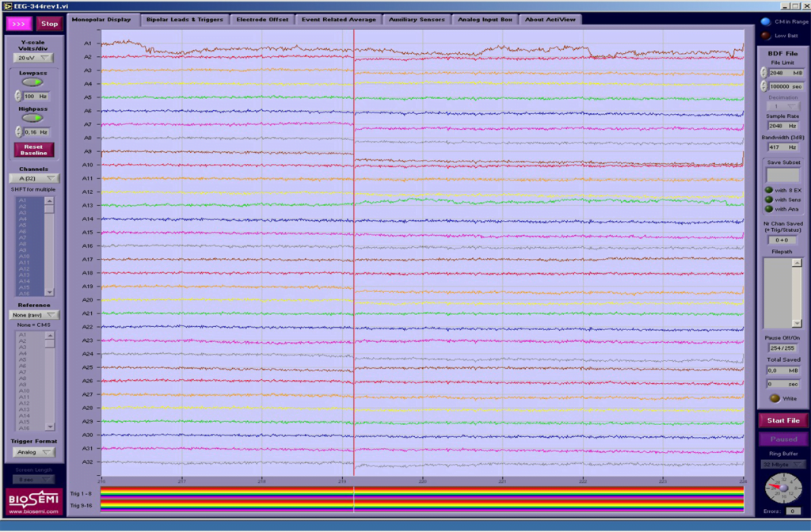Click the Filepath box up arrow
Screen dimensions: 811x532
pos(797,263)
